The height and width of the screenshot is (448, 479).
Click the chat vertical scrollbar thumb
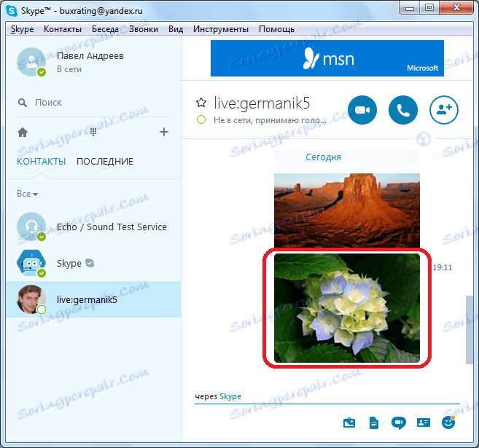(x=469, y=329)
